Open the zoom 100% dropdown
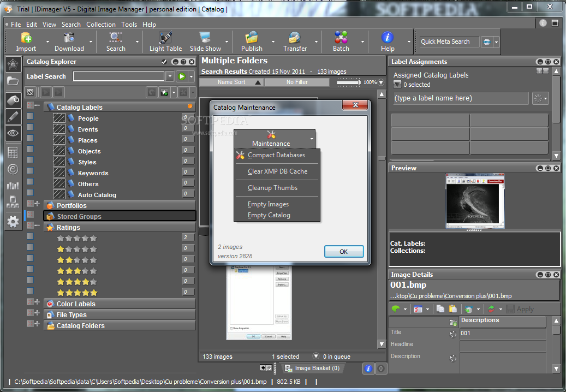This screenshot has height=392, width=566. coord(381,82)
